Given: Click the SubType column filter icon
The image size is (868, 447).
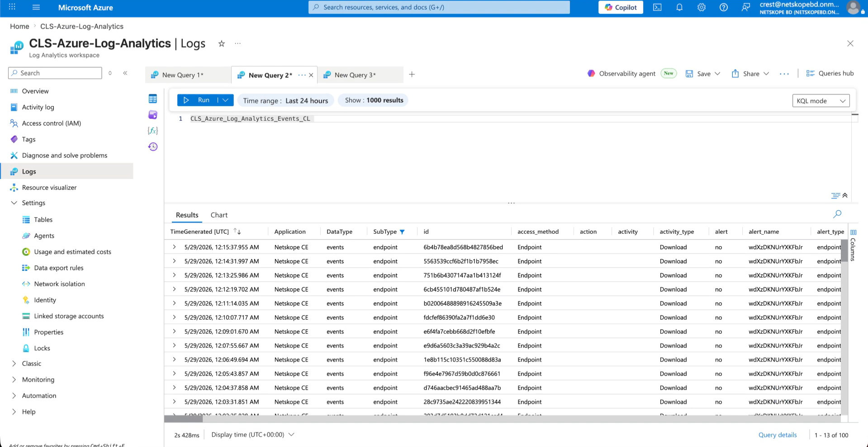Looking at the screenshot, I should pos(402,232).
